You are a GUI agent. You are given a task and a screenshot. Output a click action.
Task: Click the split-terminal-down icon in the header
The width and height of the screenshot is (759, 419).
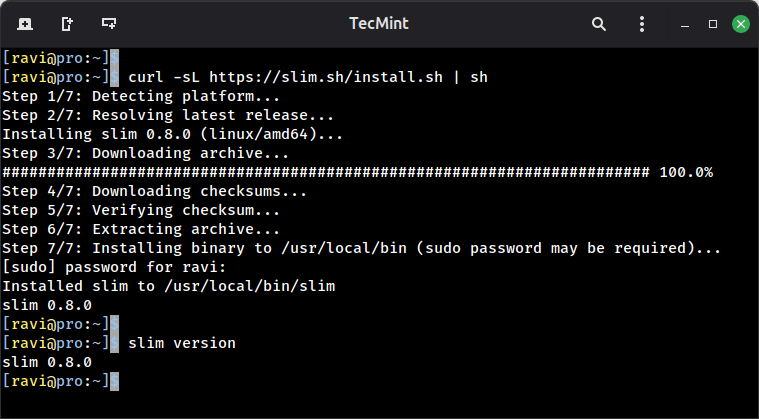[109, 23]
